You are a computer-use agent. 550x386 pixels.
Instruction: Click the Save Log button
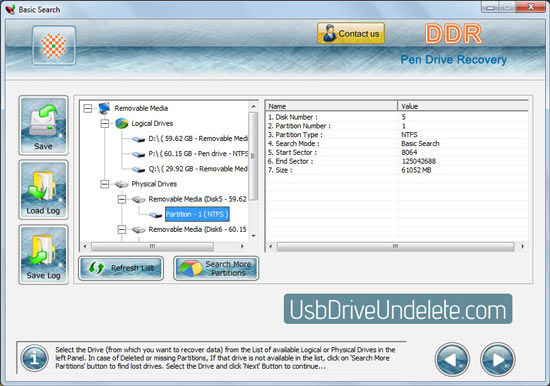coord(43,254)
